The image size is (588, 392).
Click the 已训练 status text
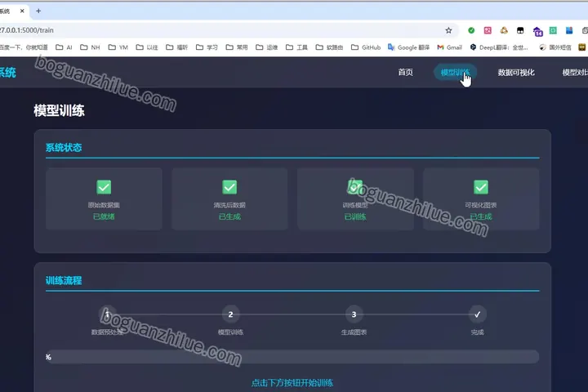[x=355, y=216]
